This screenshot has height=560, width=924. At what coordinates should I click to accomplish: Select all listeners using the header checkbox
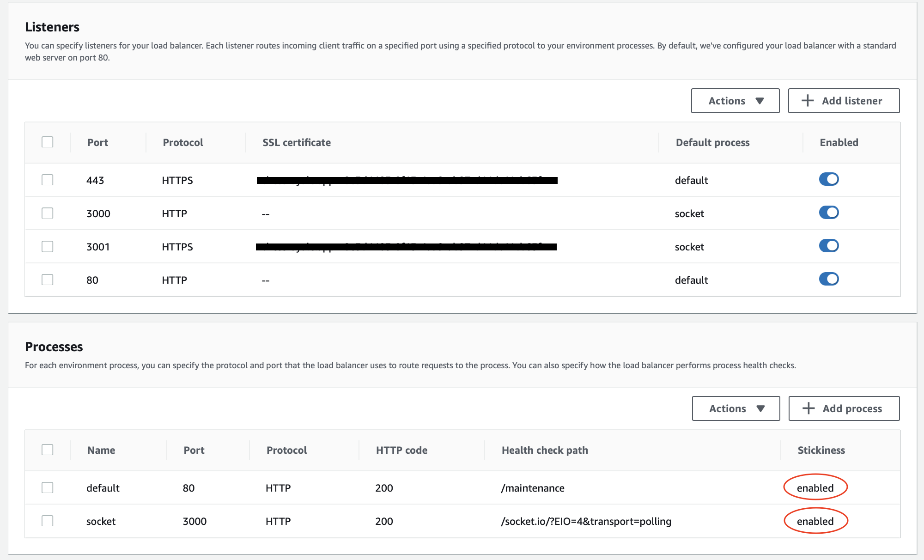point(48,142)
